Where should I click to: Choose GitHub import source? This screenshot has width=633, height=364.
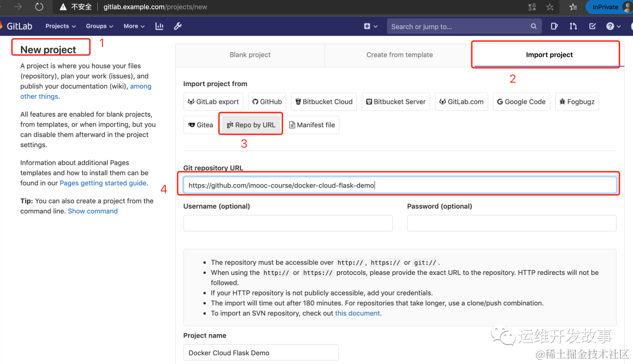tap(267, 101)
